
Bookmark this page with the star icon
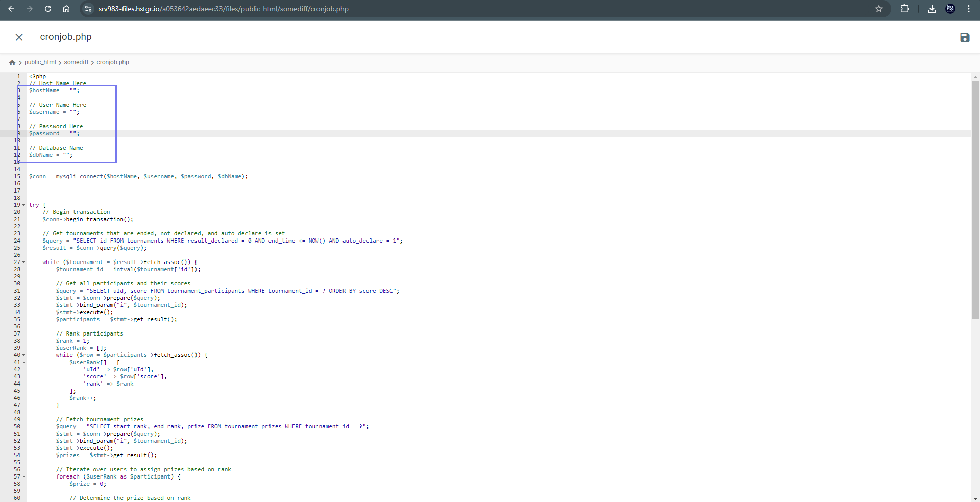[x=879, y=9]
